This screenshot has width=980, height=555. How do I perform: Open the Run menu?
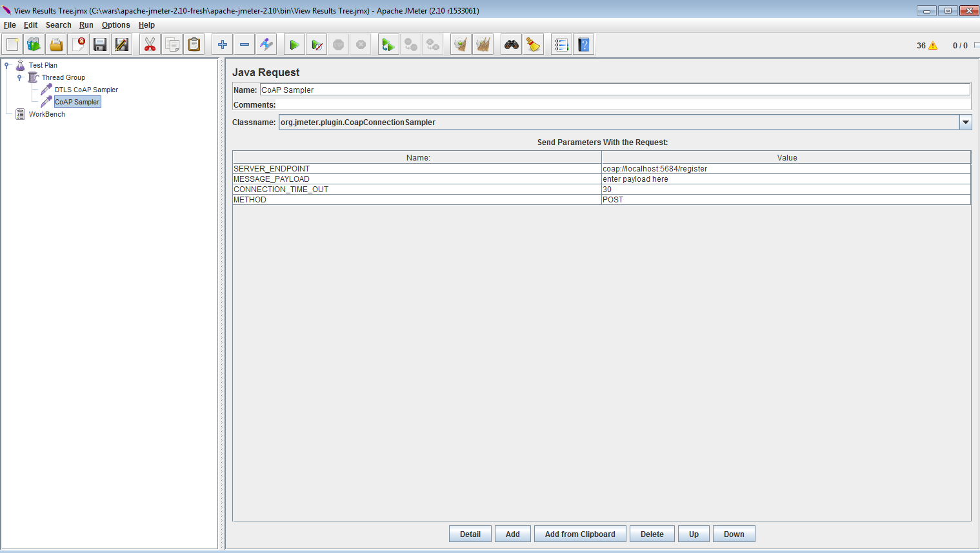pyautogui.click(x=86, y=25)
